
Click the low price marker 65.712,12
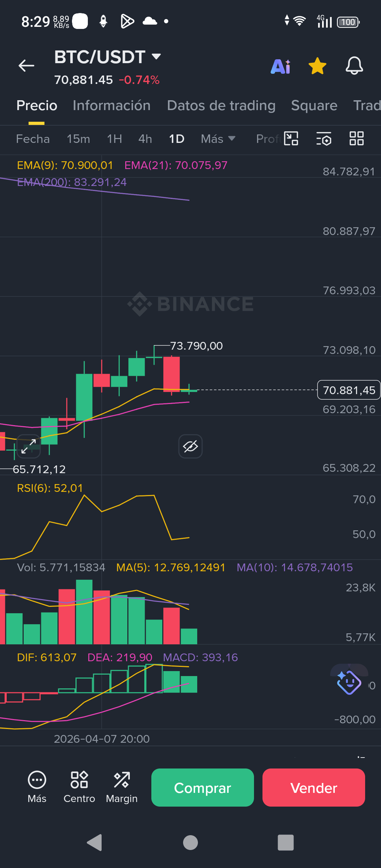pyautogui.click(x=39, y=469)
